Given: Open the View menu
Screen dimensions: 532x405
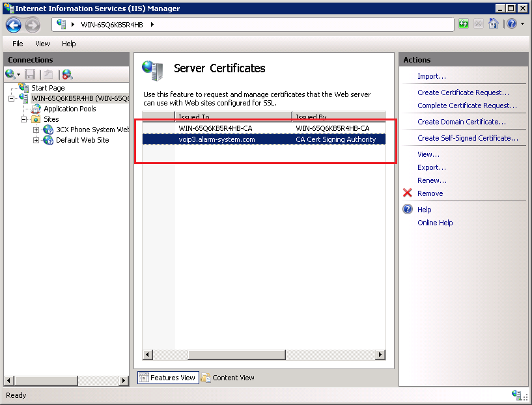Looking at the screenshot, I should tap(42, 44).
